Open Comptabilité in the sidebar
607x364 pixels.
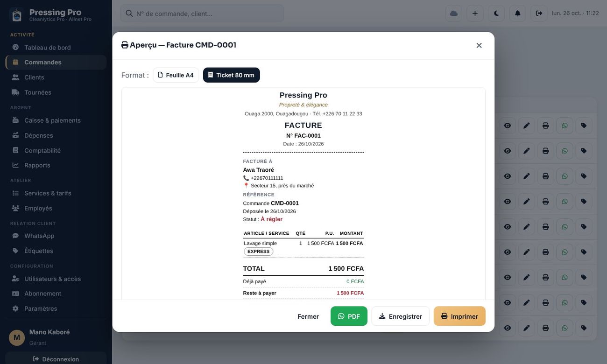coord(56,150)
